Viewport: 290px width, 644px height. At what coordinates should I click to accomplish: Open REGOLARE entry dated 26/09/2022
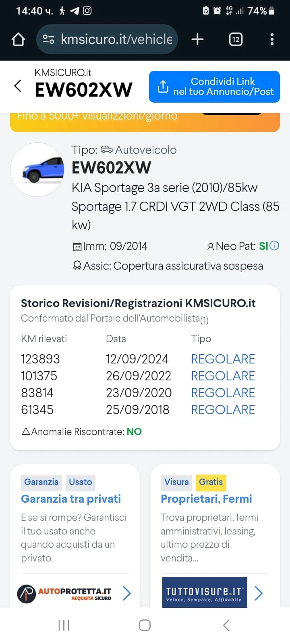[223, 376]
